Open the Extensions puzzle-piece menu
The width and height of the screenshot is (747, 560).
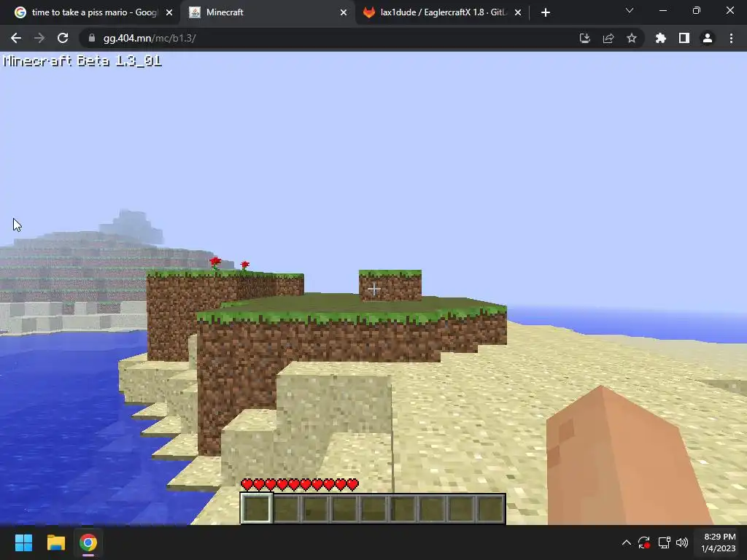point(661,38)
